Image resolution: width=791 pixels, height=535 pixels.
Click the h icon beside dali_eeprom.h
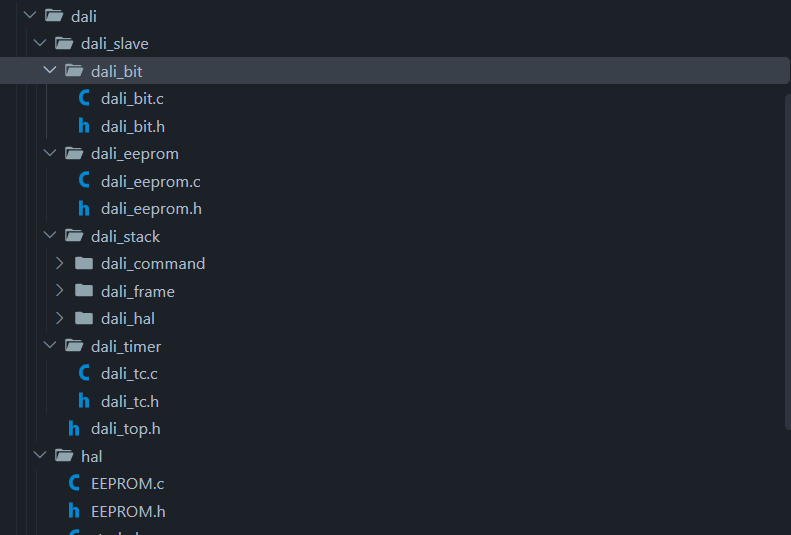coord(84,208)
